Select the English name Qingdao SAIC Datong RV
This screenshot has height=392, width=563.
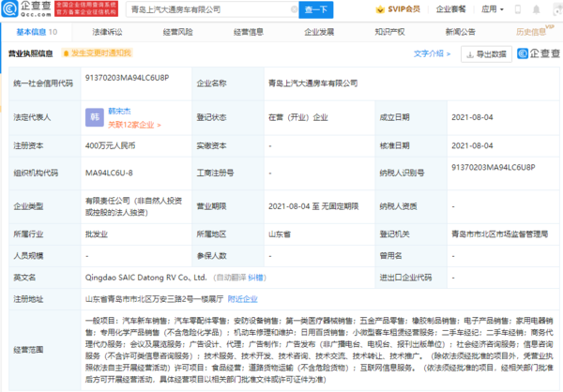click(x=145, y=278)
